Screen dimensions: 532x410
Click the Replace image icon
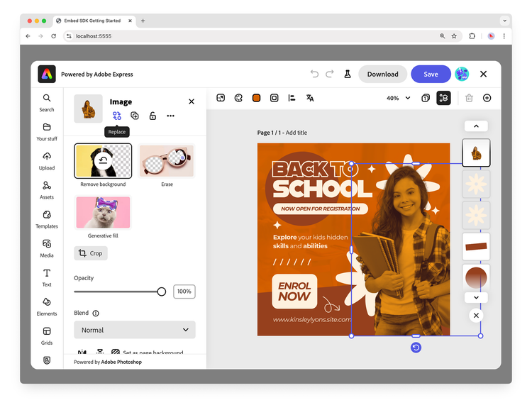pyautogui.click(x=117, y=116)
